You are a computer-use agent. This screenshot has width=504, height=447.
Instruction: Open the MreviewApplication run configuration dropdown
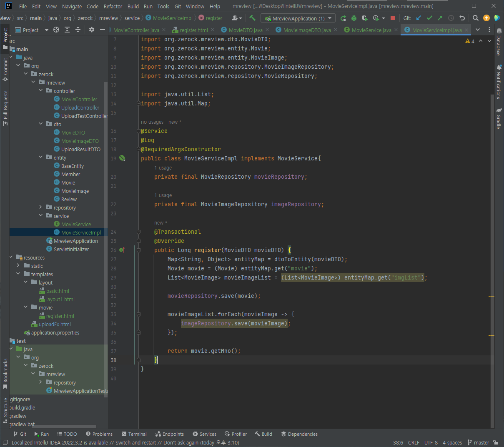click(x=298, y=18)
